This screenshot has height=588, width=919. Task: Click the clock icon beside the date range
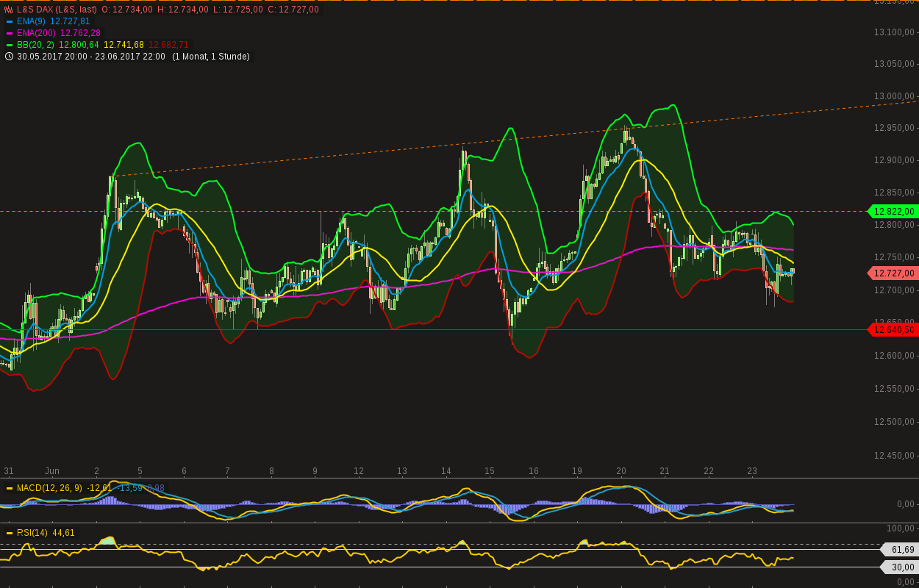(9, 57)
